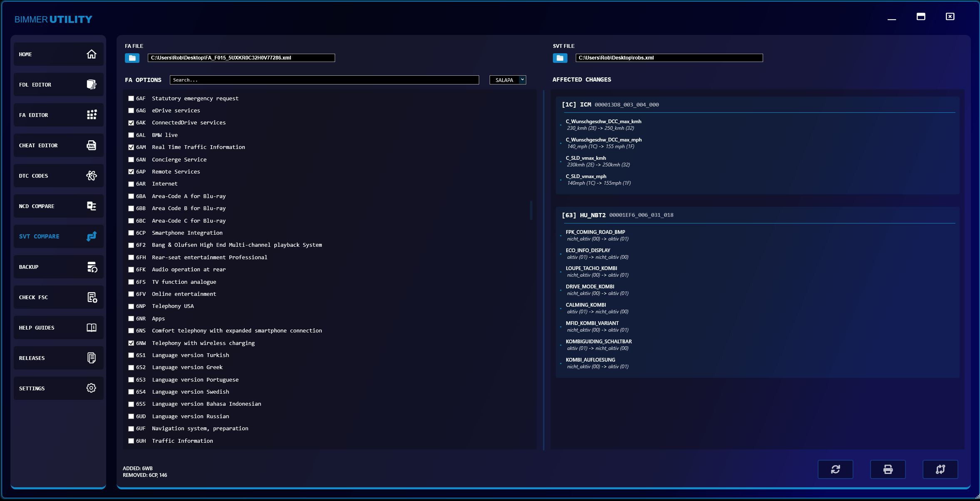The width and height of the screenshot is (980, 501).
Task: Switch to CHEAT EDITOR
Action: coord(58,145)
